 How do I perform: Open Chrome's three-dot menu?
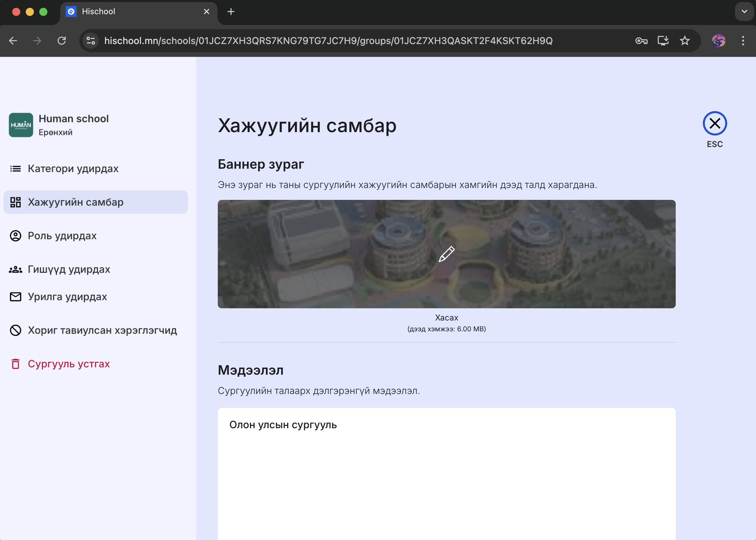coord(743,41)
